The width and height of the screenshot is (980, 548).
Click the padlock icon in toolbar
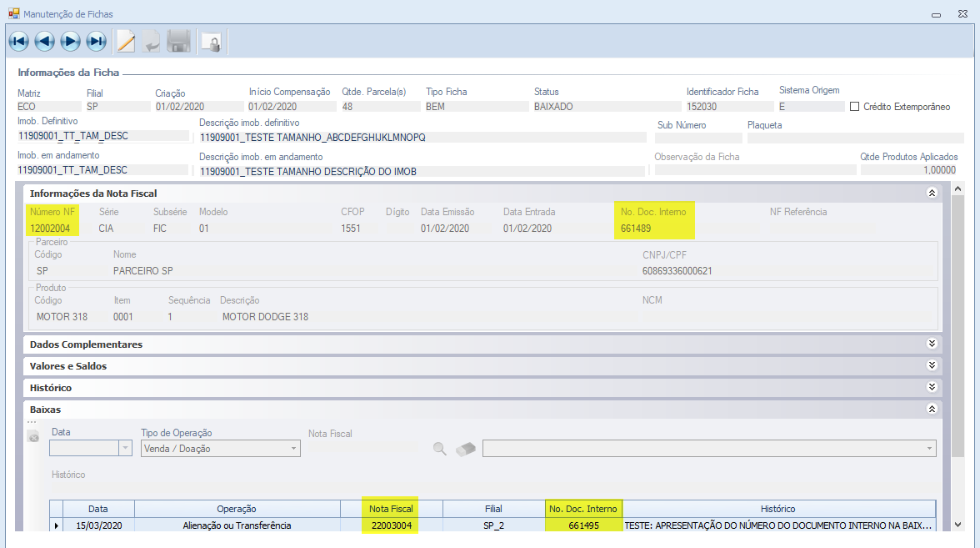click(211, 42)
